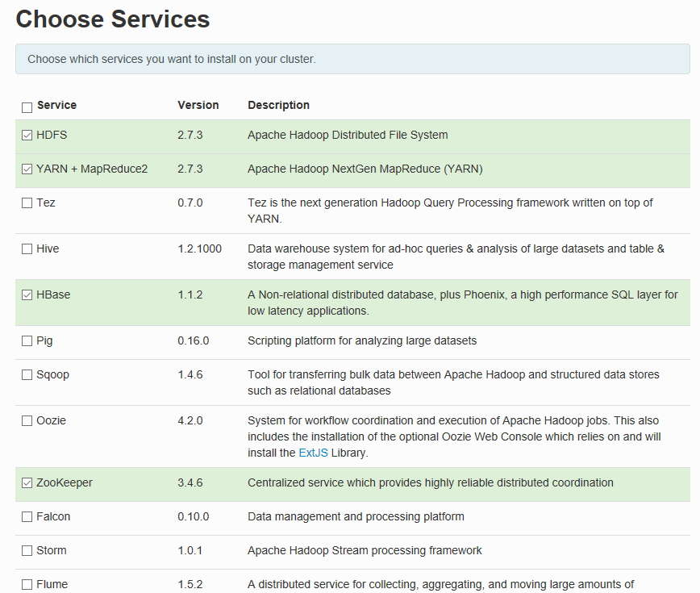Click the ZooKeeper version 3.4.6 cell
The image size is (700, 593).
[190, 482]
